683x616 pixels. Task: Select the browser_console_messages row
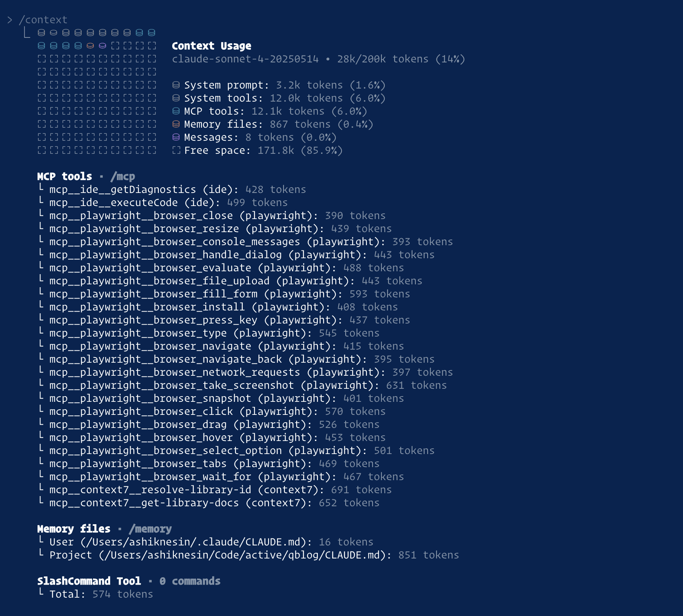246,242
